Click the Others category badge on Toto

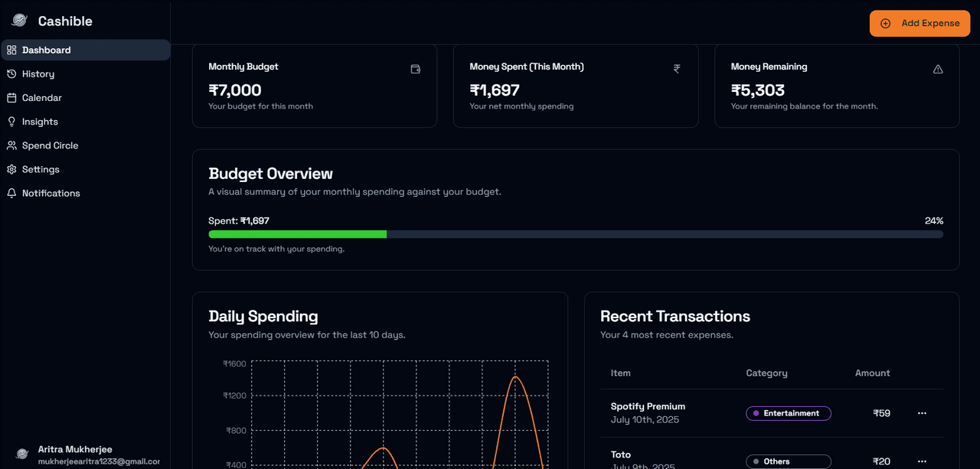coord(789,461)
